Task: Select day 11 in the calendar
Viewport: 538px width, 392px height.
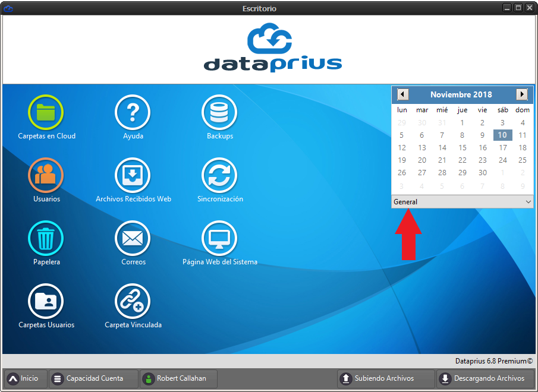Action: coord(523,135)
